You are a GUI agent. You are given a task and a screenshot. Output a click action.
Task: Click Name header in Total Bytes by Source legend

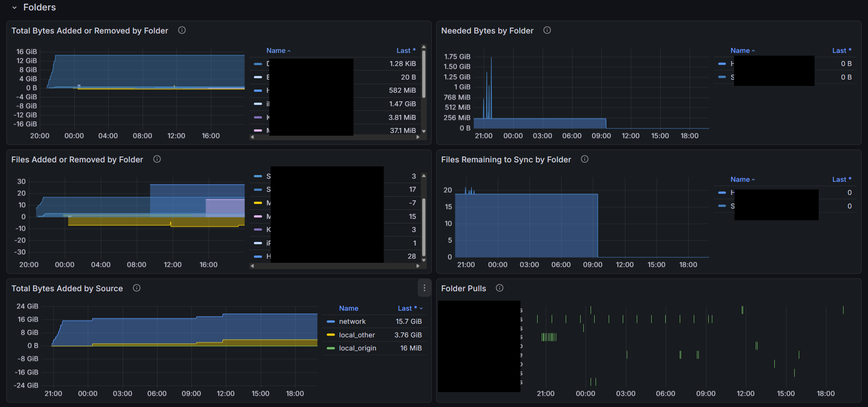point(348,308)
